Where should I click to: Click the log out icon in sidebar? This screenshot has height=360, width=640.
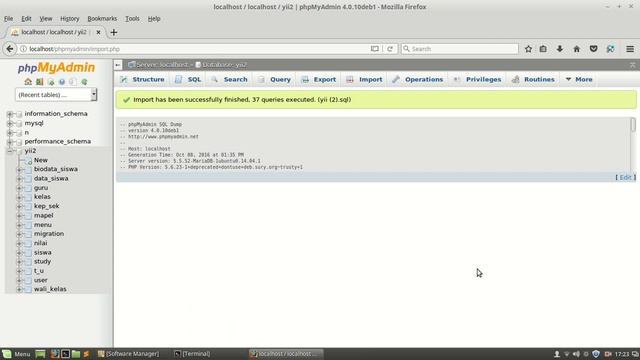tap(39, 82)
